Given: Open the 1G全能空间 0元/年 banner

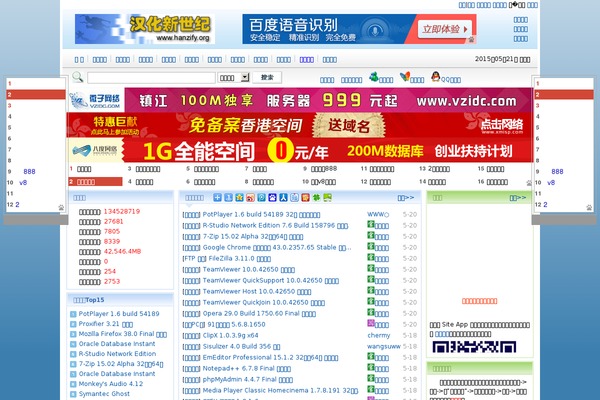Looking at the screenshot, I should 300,150.
